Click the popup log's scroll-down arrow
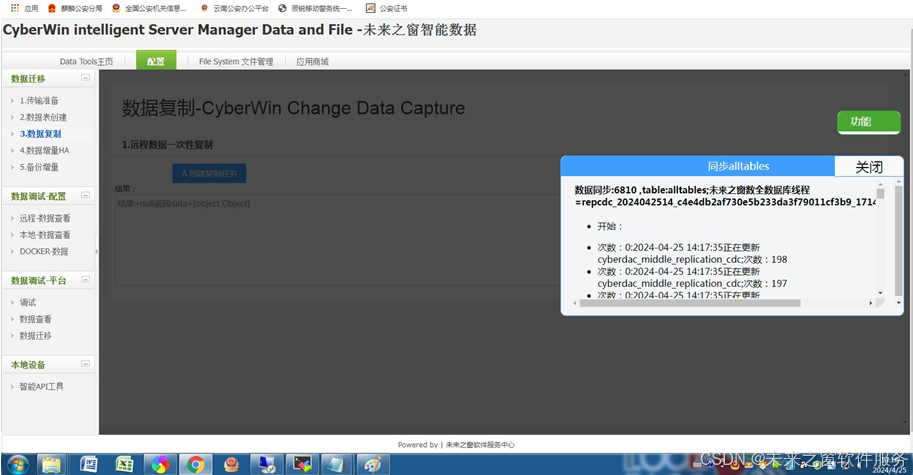 [880, 293]
